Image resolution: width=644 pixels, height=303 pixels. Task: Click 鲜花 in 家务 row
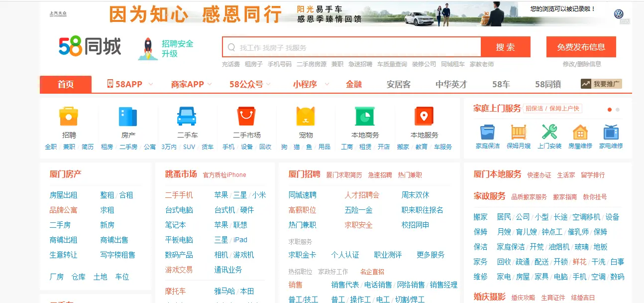click(579, 262)
